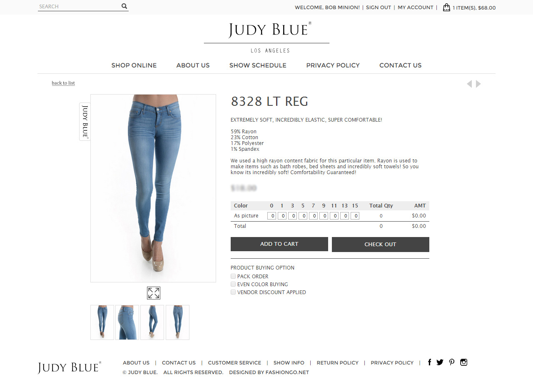Open the Twitter icon in footer
Viewport: 533px width, 392px height.
[440, 362]
